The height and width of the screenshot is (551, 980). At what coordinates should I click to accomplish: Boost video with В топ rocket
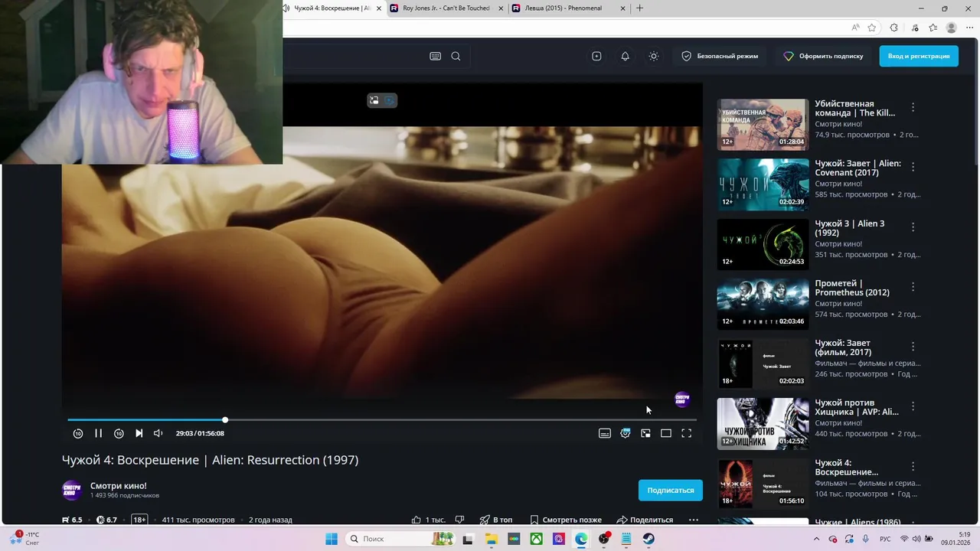[x=496, y=520]
